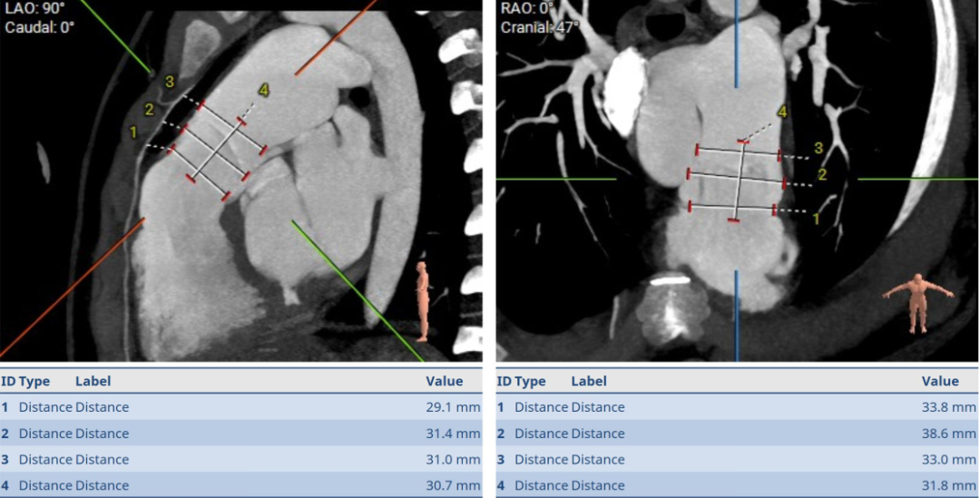Click the ID column header in left table
Screen dimensions: 980x498
coord(8,381)
